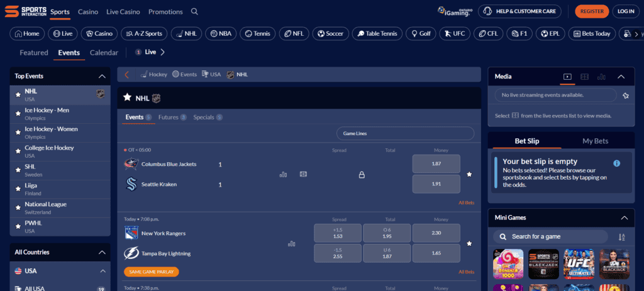Open Live Casino in top navigation
Screen dimensions: 644x291
[123, 12]
